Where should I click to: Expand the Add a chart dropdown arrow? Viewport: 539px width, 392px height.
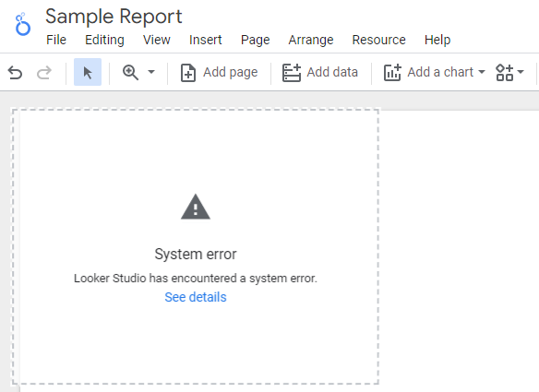coord(482,72)
